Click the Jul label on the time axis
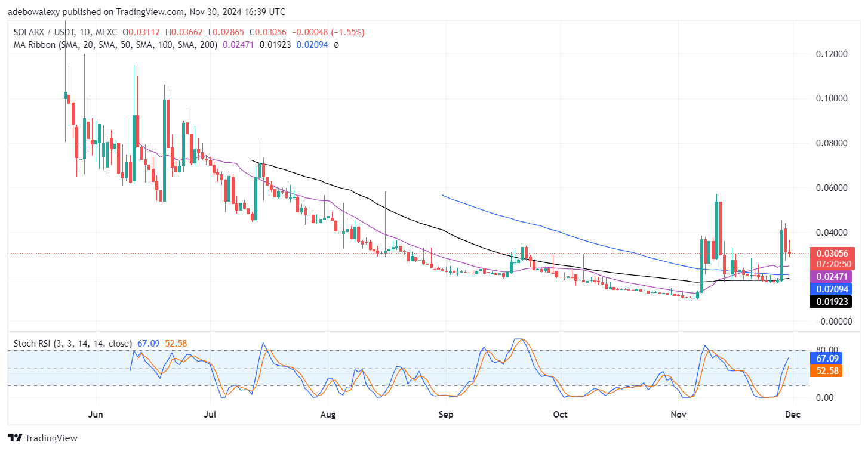Viewport: 868px width, 451px height. coord(209,413)
